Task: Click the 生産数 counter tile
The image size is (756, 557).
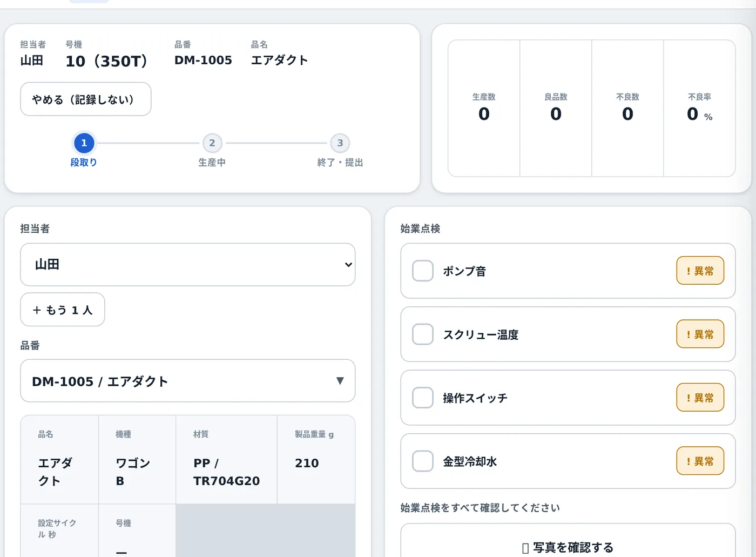Action: pyautogui.click(x=484, y=108)
